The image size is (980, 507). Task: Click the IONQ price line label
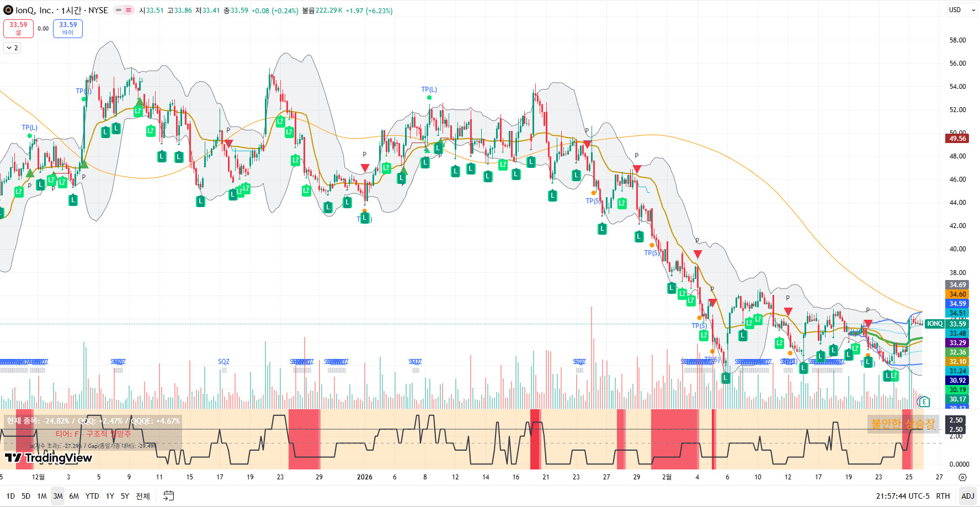coord(935,324)
